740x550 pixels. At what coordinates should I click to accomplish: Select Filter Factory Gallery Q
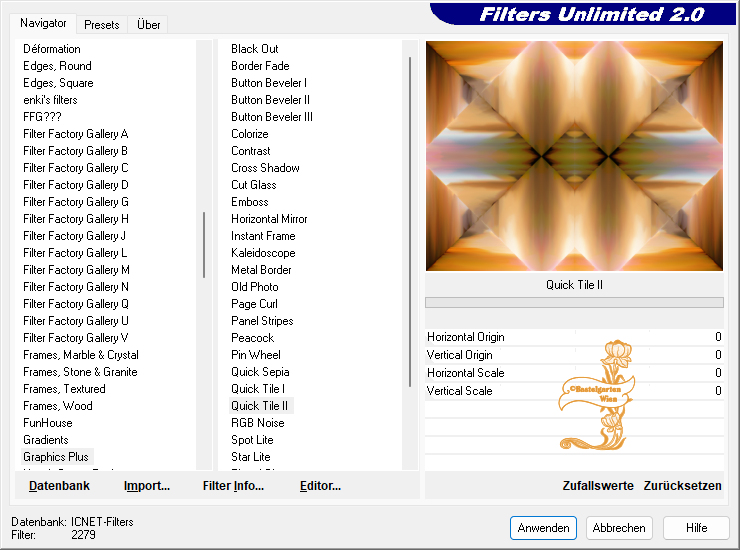click(76, 304)
